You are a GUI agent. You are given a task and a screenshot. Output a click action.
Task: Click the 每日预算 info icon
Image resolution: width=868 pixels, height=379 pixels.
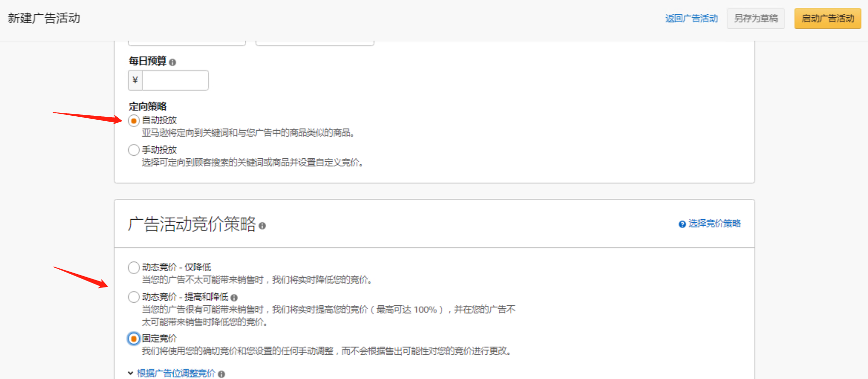(172, 62)
